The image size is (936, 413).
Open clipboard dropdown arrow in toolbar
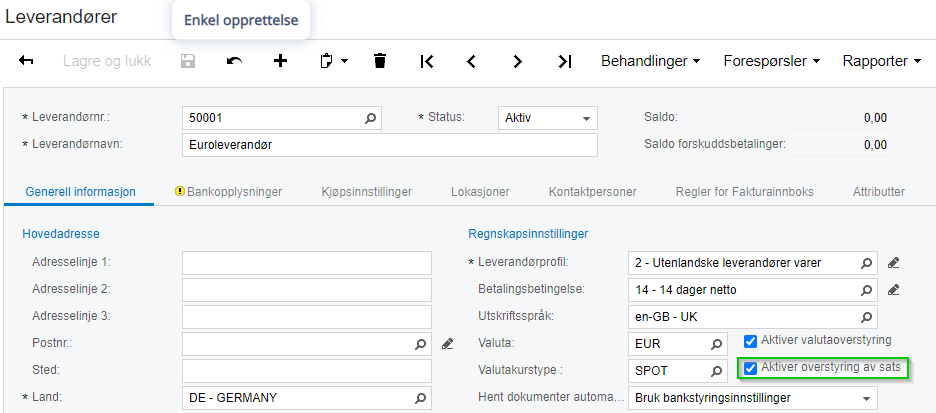344,61
